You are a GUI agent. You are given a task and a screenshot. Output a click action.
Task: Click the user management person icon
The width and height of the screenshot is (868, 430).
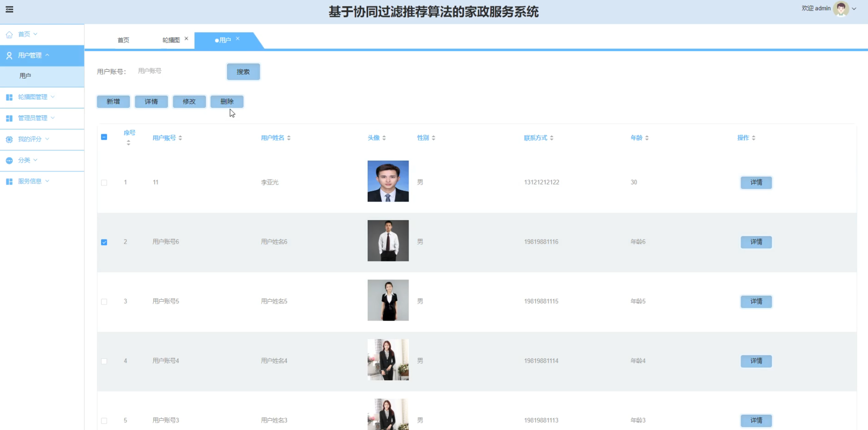pos(9,56)
